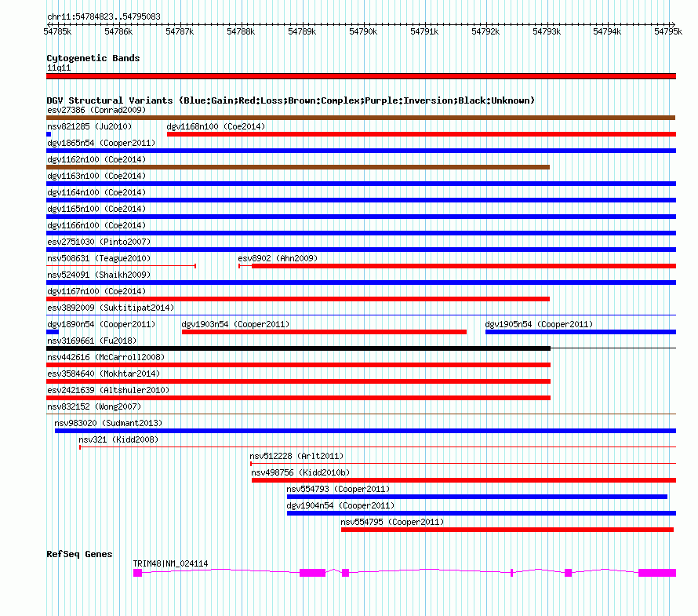698x616 pixels.
Task: Click the esv8902 (Ahn2009) label
Action: tap(278, 258)
